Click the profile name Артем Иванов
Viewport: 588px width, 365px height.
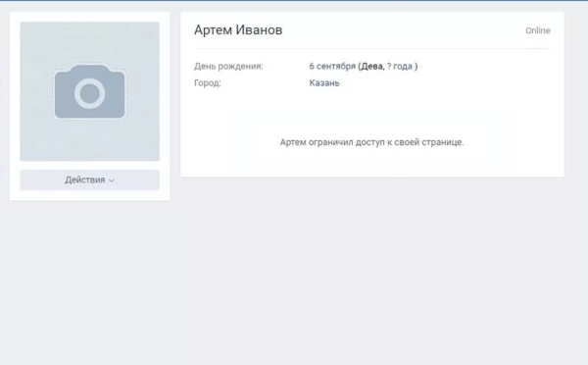[x=238, y=30]
